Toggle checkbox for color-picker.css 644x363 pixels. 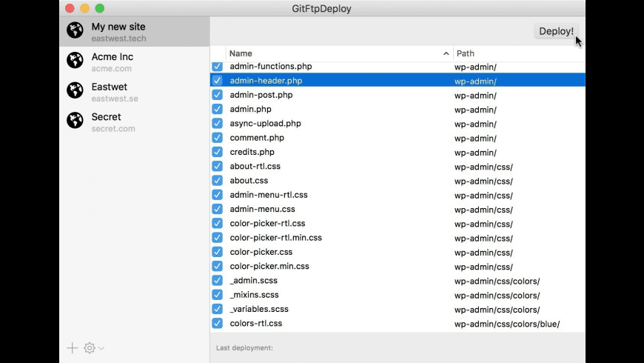(218, 252)
